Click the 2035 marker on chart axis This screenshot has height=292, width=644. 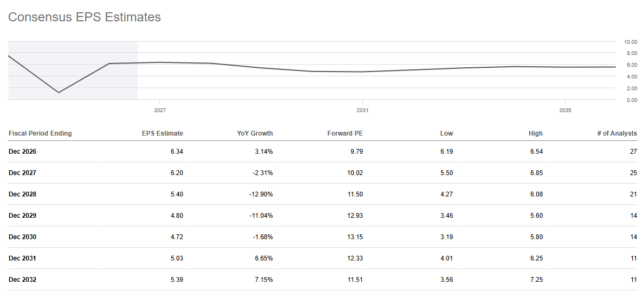pos(565,111)
